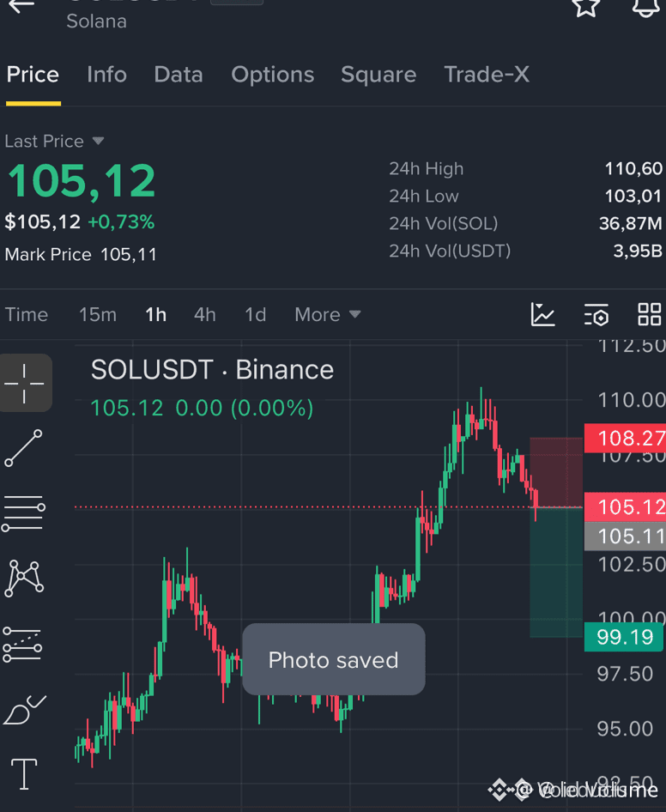The height and width of the screenshot is (812, 666).
Task: Click the Mark Price 105,11 text
Action: (x=81, y=254)
